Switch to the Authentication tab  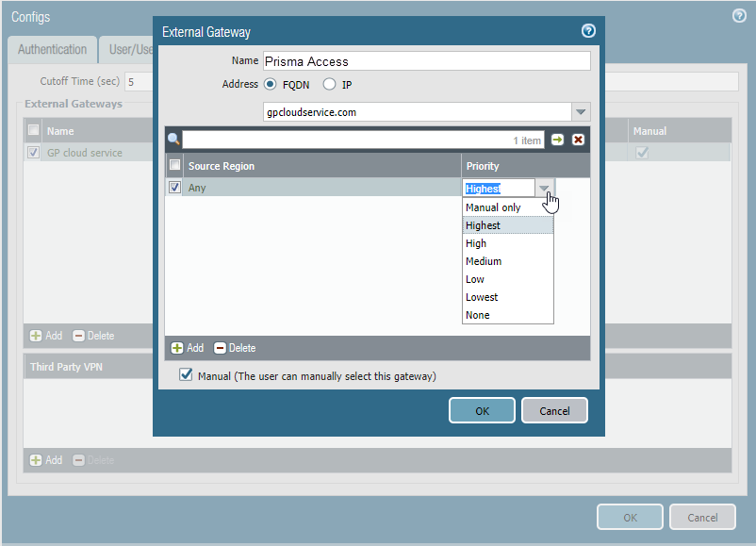52,50
